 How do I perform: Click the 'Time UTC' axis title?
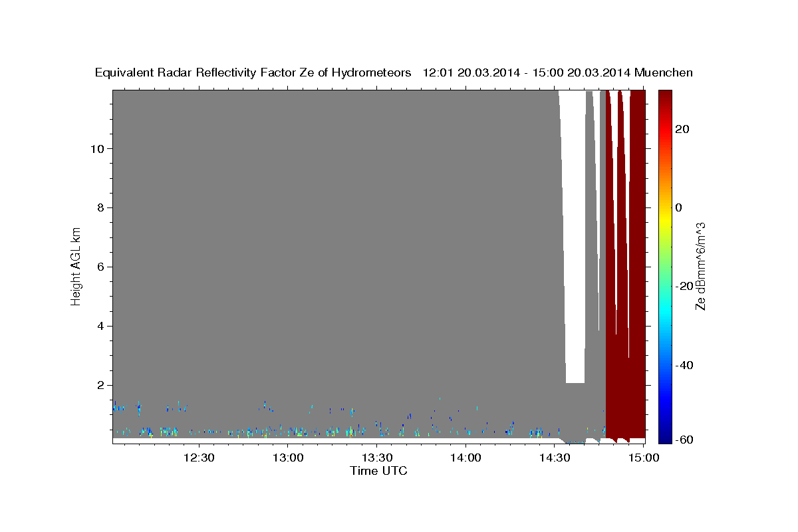(378, 471)
